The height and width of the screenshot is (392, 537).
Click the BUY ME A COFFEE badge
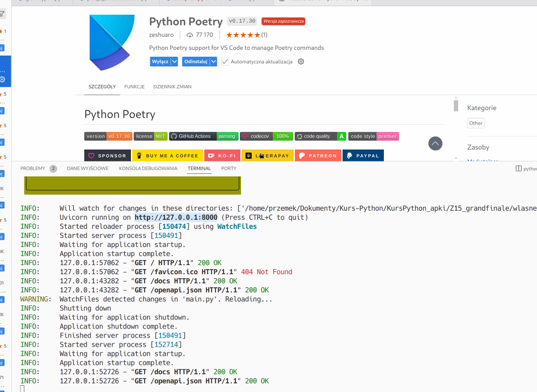(167, 156)
